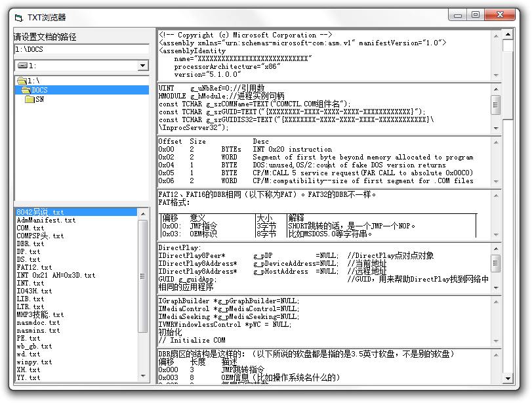Select AdmManifest.txt in the file list

coord(46,221)
